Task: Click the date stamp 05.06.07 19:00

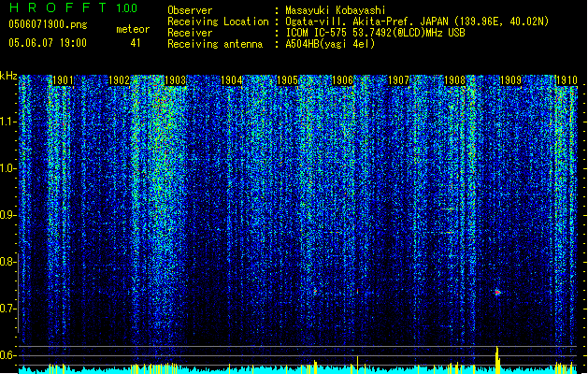Action: pos(48,43)
